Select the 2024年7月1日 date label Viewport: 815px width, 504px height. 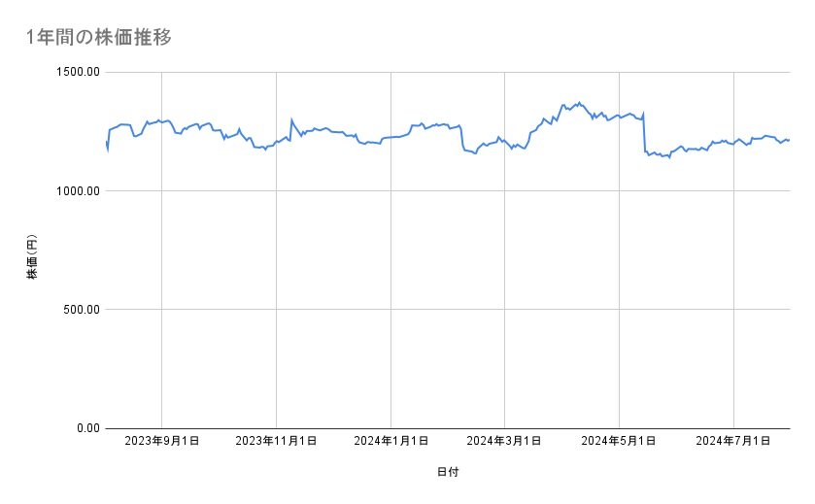733,442
